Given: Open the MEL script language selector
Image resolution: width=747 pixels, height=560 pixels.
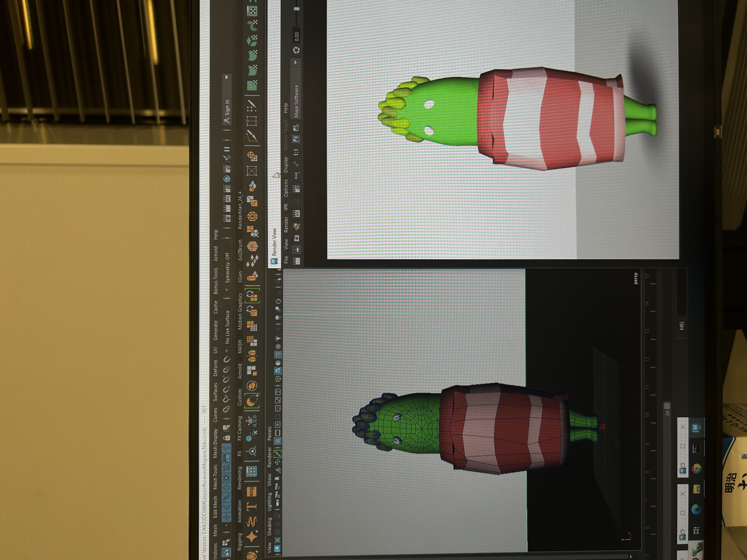Looking at the screenshot, I should point(681,325).
